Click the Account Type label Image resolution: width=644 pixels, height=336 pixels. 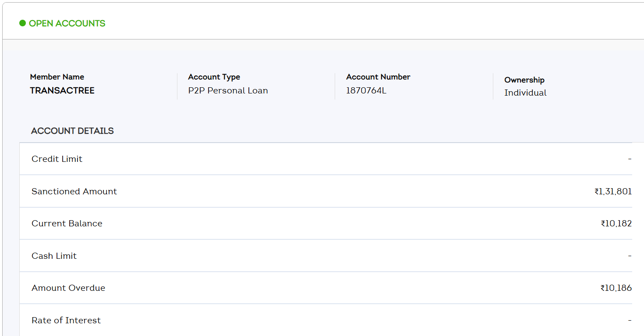tap(214, 77)
